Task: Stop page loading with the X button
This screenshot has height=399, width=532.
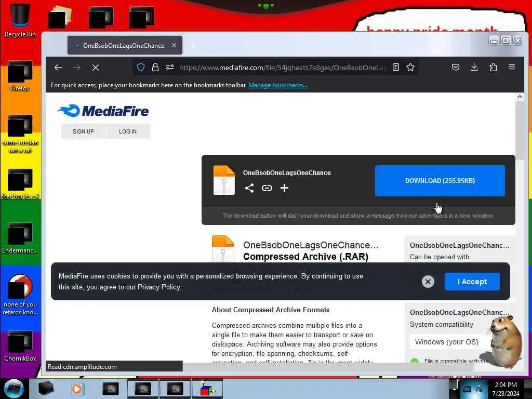Action: [96, 68]
